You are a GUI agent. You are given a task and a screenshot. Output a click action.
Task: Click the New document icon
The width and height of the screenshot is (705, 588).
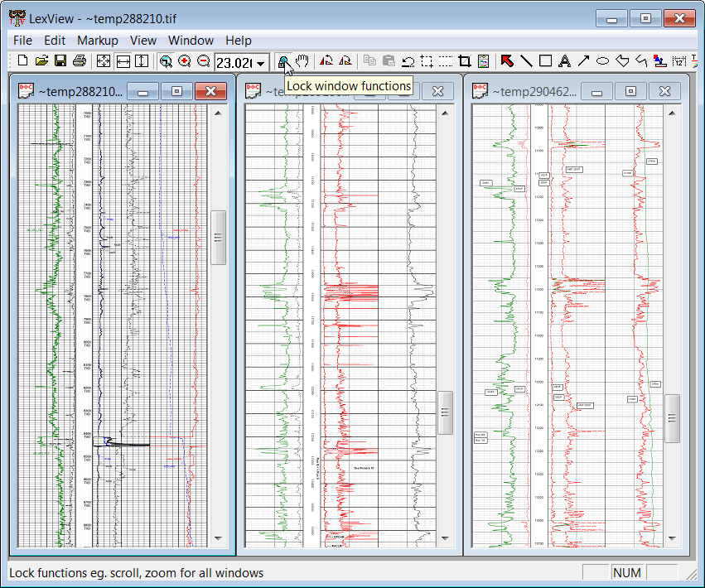pyautogui.click(x=22, y=60)
